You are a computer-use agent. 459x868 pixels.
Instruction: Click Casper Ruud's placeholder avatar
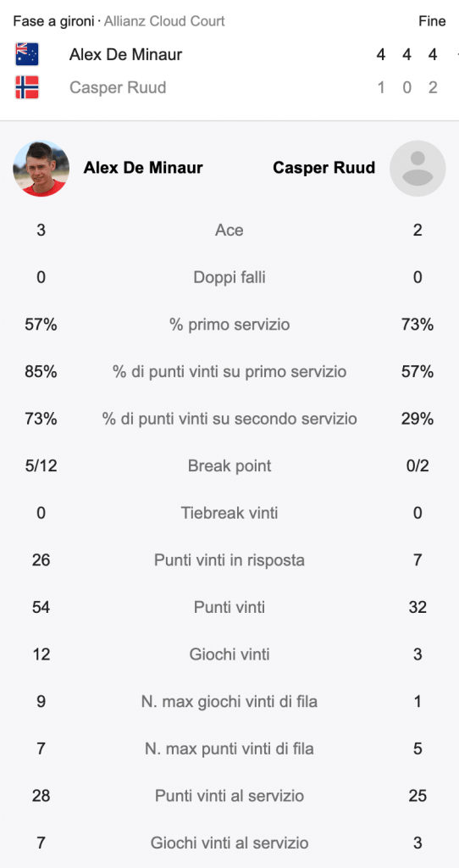[x=418, y=169]
